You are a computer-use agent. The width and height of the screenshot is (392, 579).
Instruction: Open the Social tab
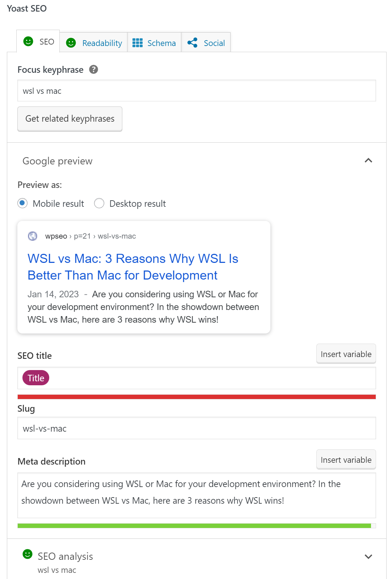206,43
